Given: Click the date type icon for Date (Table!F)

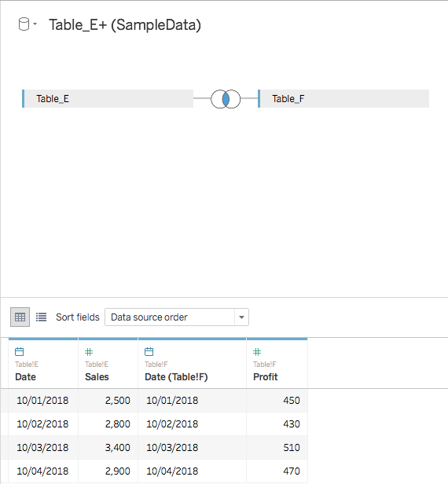Looking at the screenshot, I should pyautogui.click(x=149, y=351).
